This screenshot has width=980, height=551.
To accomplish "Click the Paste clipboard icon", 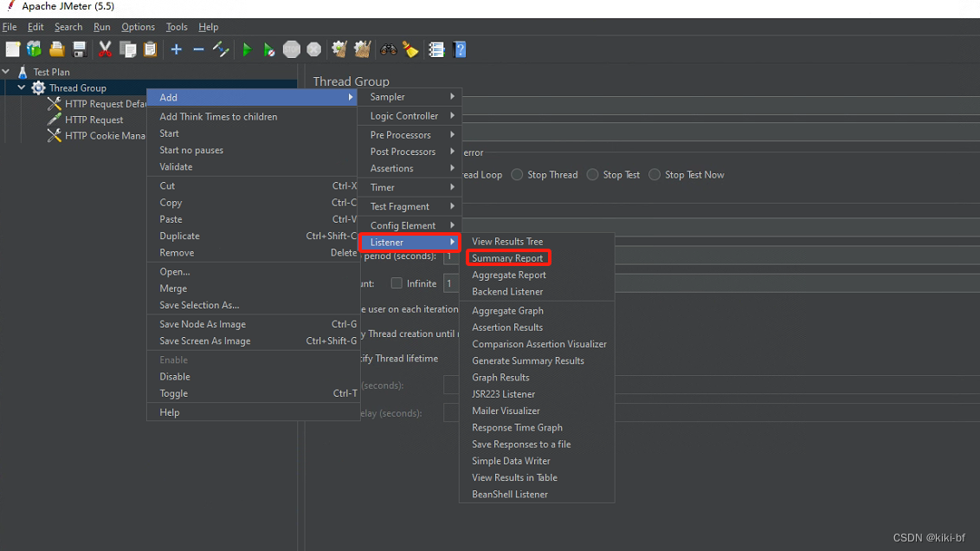I will click(x=150, y=49).
